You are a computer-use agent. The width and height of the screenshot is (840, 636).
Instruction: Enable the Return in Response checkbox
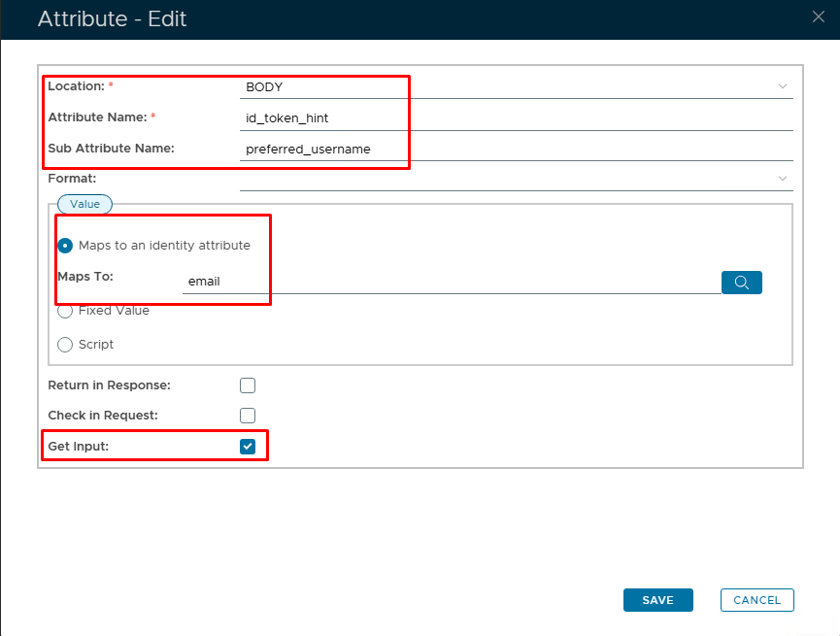[x=248, y=385]
